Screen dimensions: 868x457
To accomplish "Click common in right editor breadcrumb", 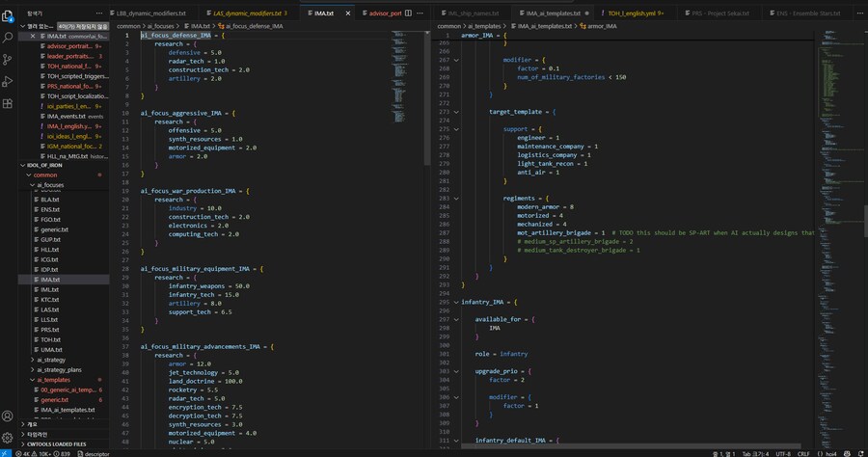I will [x=448, y=26].
